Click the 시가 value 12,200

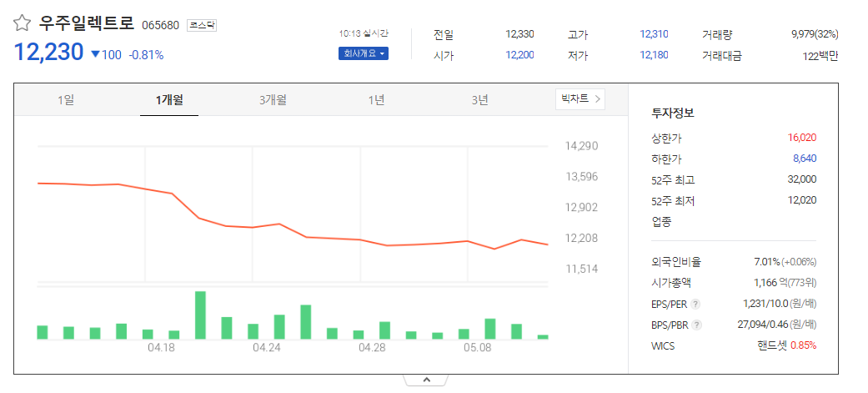pyautogui.click(x=519, y=55)
